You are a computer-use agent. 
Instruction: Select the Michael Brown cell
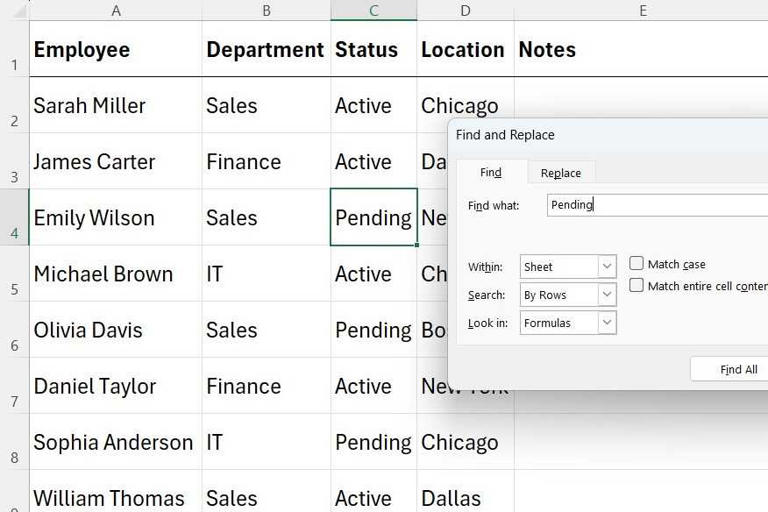click(116, 273)
